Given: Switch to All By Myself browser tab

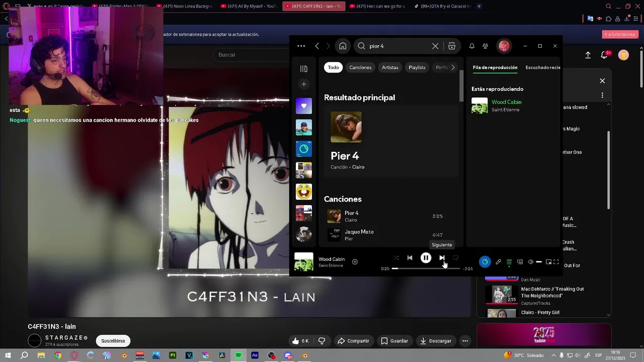Looking at the screenshot, I should pyautogui.click(x=249, y=6).
